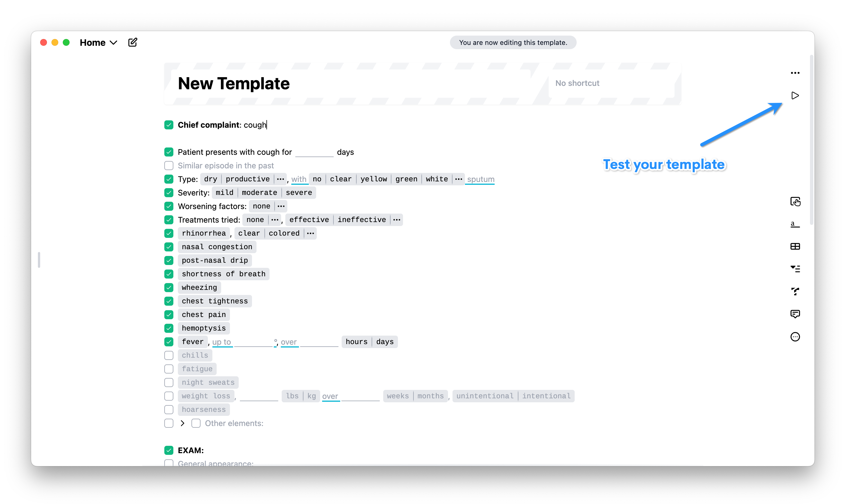This screenshot has height=504, width=849.
Task: Click the image/media insert icon
Action: tap(796, 202)
